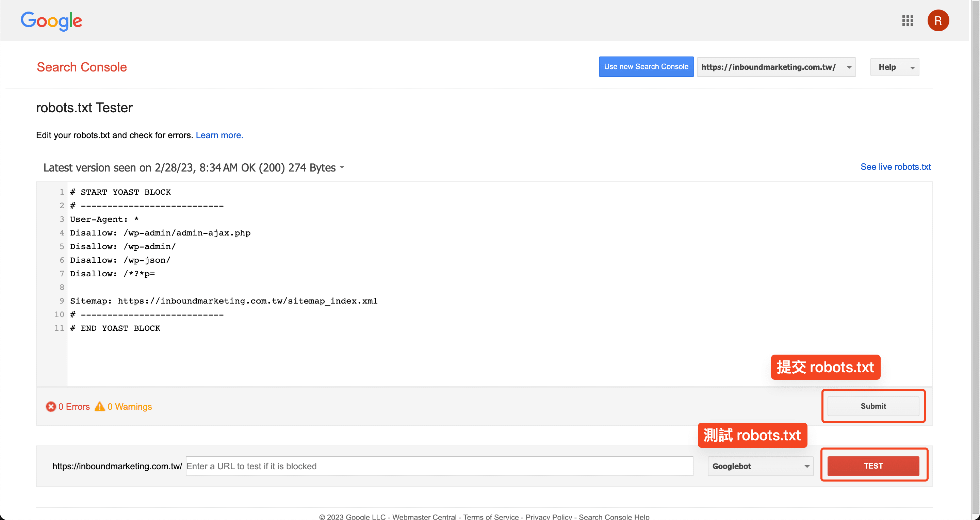This screenshot has height=520, width=980.
Task: Expand the latest version details arrow
Action: click(342, 167)
